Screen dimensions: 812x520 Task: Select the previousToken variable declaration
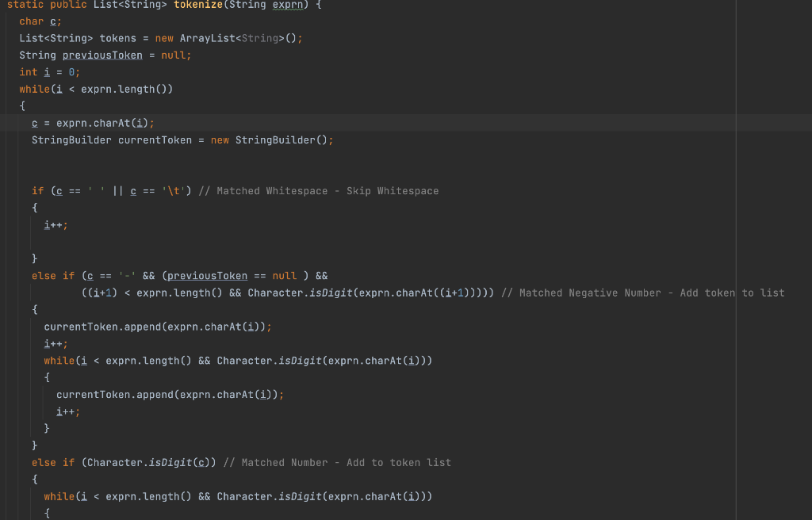coord(101,55)
